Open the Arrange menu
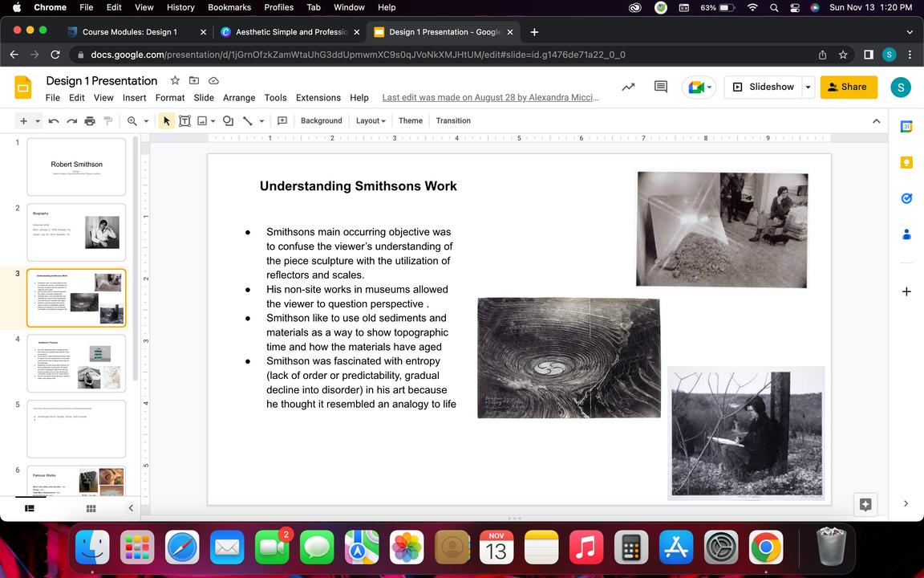 (238, 98)
